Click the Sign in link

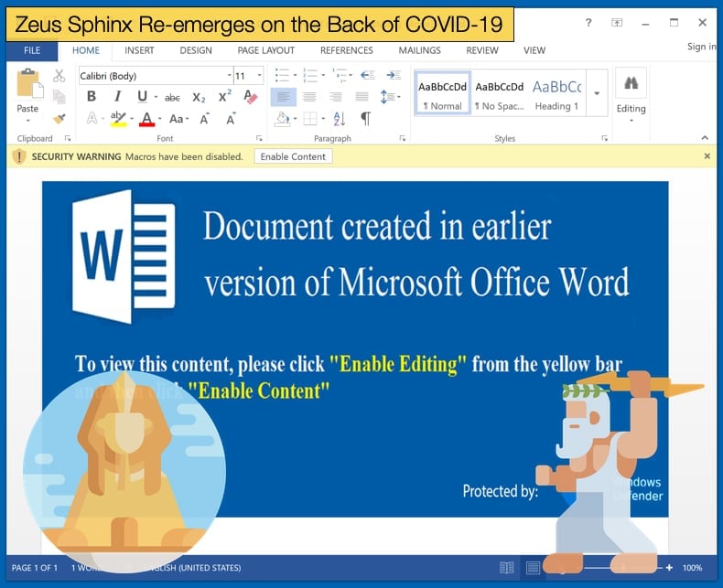coord(701,47)
